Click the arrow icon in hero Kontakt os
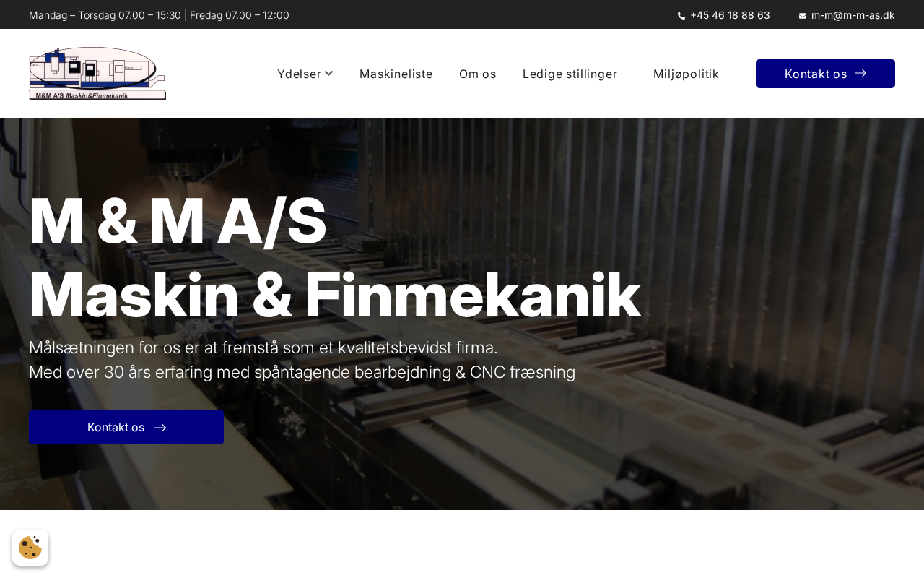Image resolution: width=924 pixels, height=578 pixels. coord(160,428)
